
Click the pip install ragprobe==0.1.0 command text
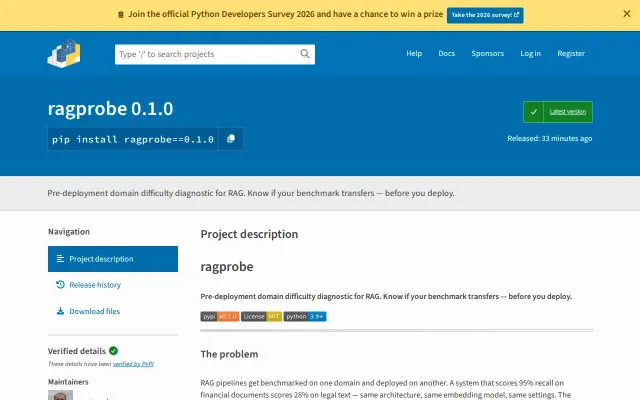pos(133,139)
